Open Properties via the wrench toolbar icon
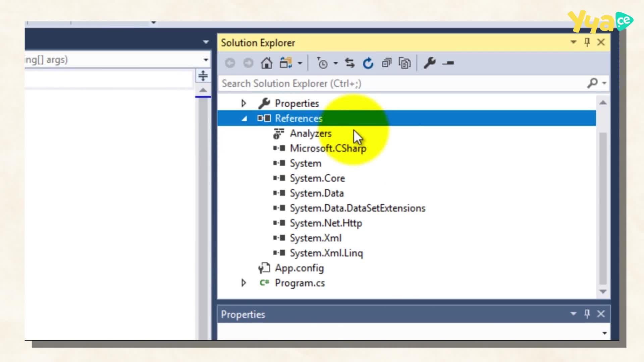644x362 pixels. point(429,63)
